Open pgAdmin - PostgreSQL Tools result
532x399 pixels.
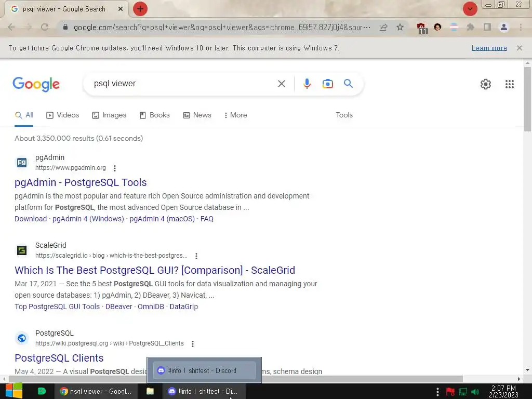81,182
